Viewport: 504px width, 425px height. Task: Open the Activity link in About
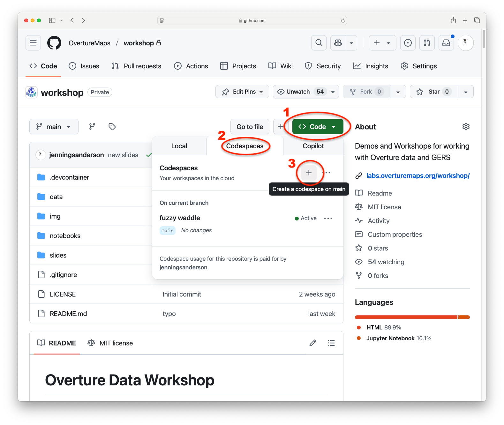click(379, 221)
